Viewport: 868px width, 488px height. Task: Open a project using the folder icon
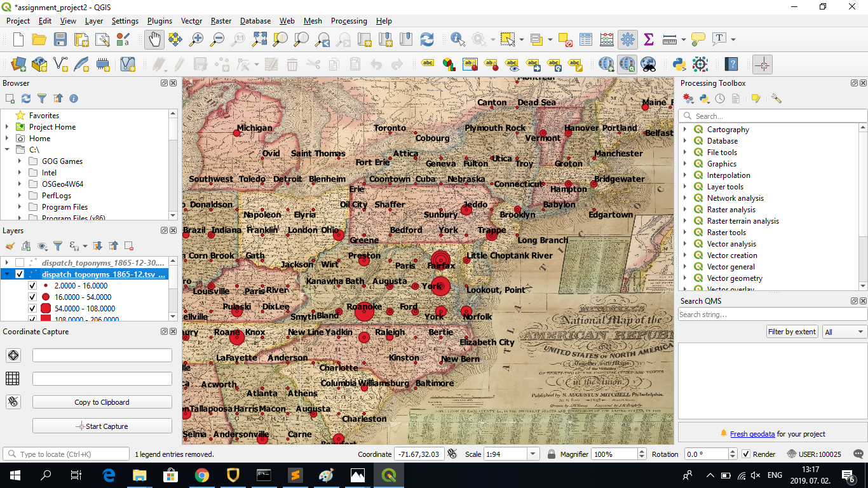click(x=39, y=39)
